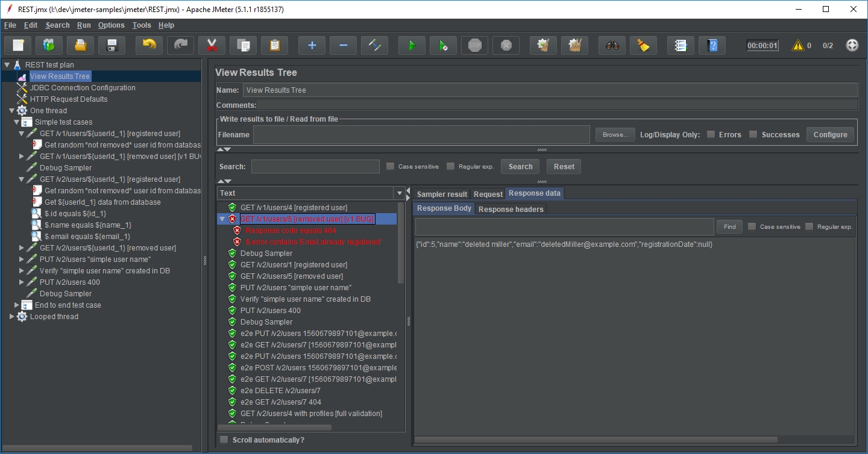
Task: Click the Search button
Action: [x=520, y=166]
